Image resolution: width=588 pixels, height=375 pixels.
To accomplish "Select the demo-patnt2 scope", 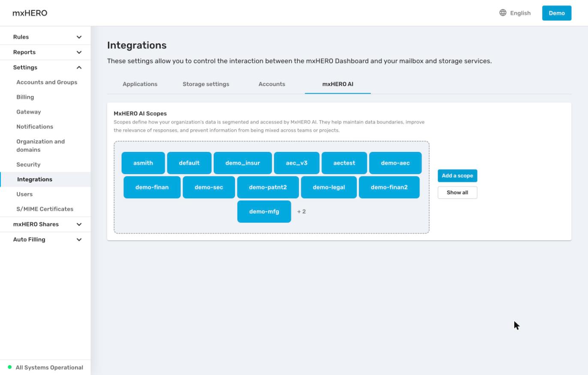I will tap(268, 187).
